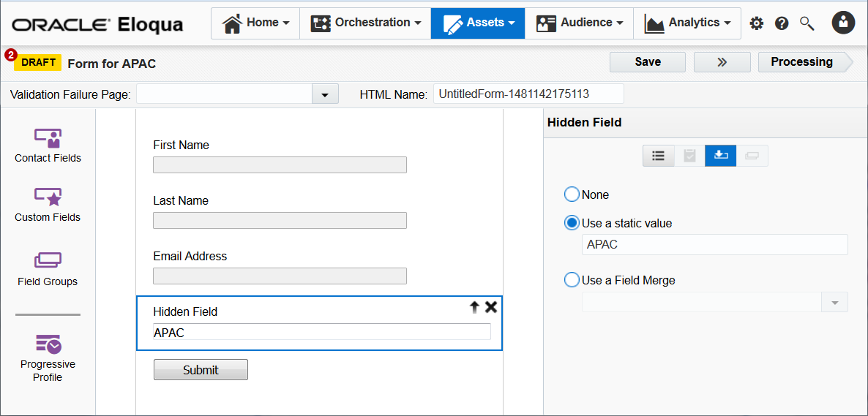
Task: Open the Orchestration menu
Action: [x=366, y=23]
